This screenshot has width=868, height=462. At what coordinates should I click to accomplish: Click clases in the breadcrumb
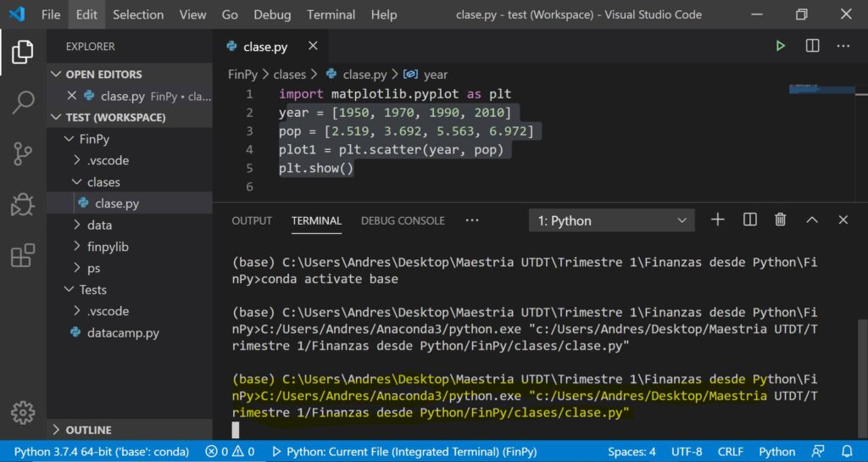(x=290, y=74)
